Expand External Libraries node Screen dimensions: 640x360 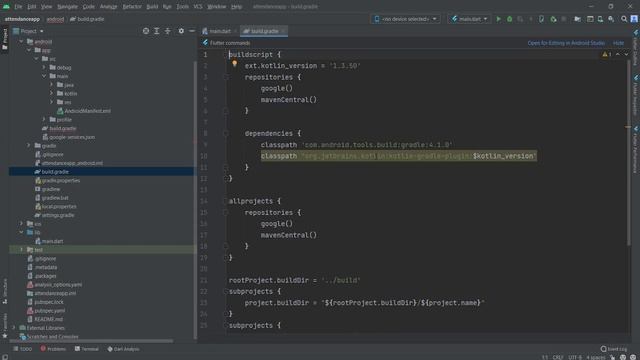[x=14, y=328]
